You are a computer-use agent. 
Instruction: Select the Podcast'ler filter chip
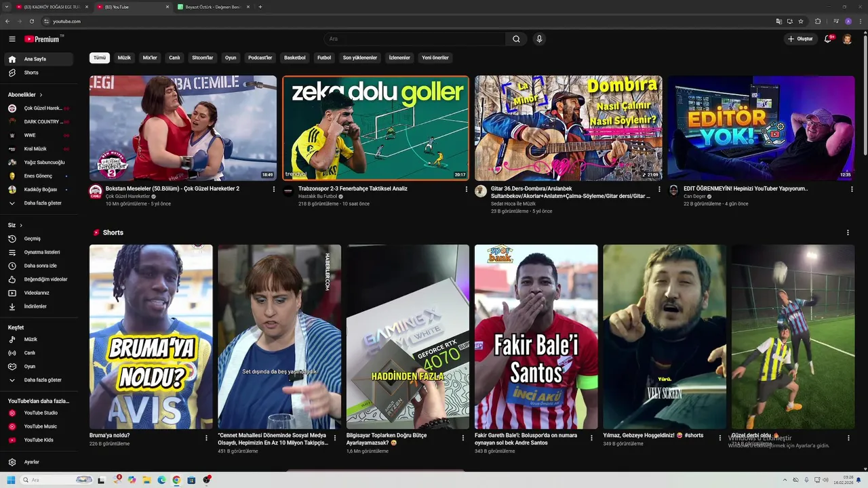pos(260,58)
